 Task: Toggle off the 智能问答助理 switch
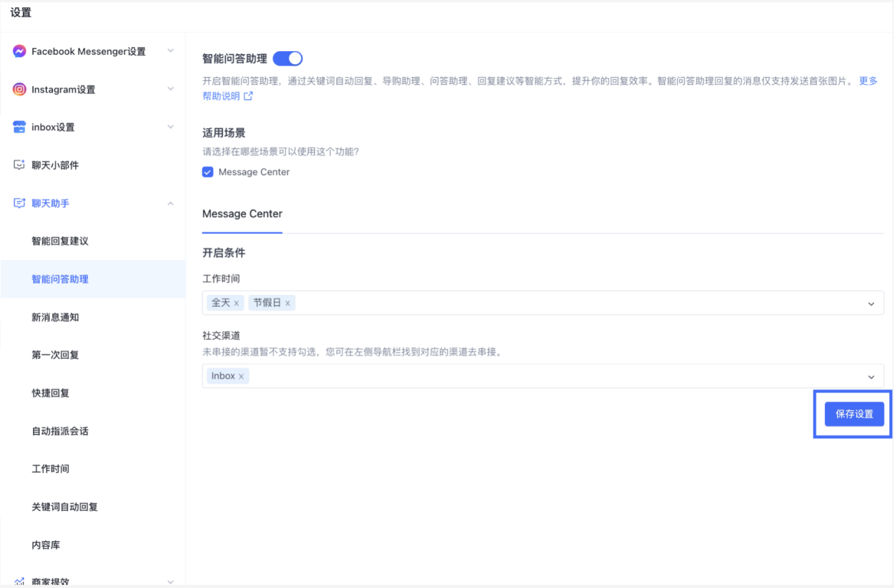288,58
